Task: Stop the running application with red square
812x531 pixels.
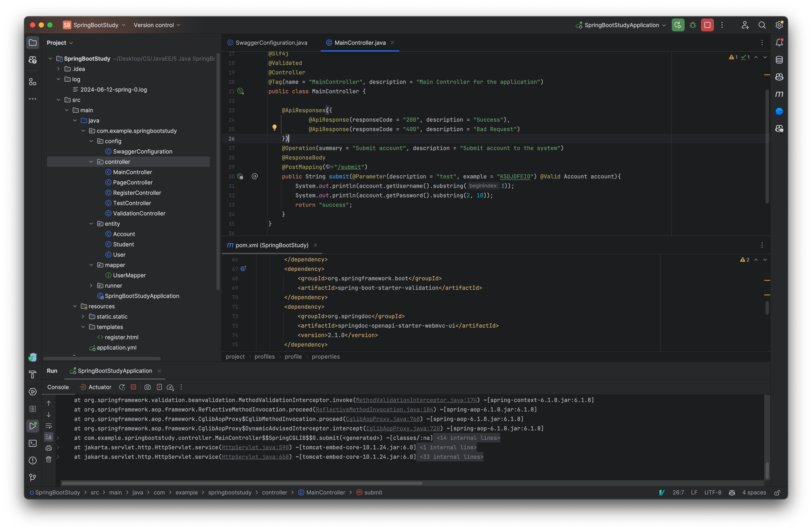Action: click(x=707, y=25)
